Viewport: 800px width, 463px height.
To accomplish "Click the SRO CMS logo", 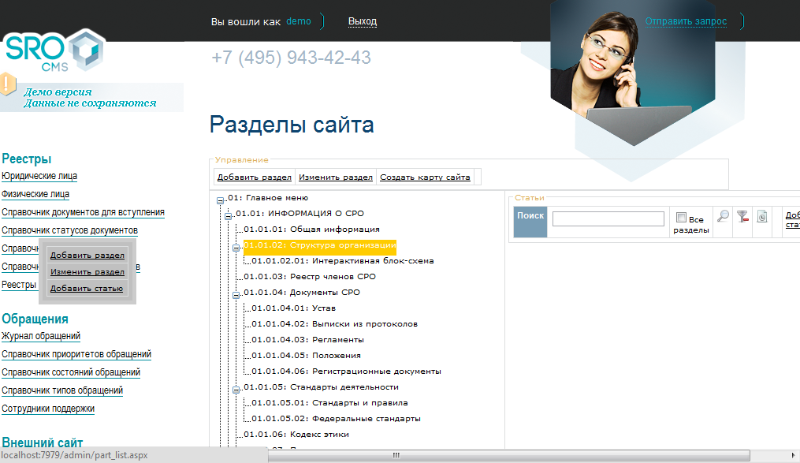I will point(52,53).
